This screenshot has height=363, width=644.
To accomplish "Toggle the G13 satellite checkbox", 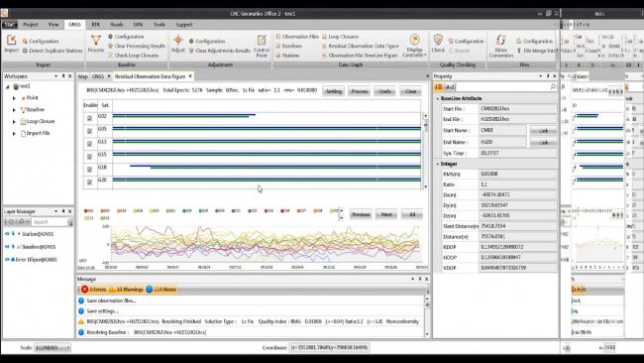I will click(89, 144).
